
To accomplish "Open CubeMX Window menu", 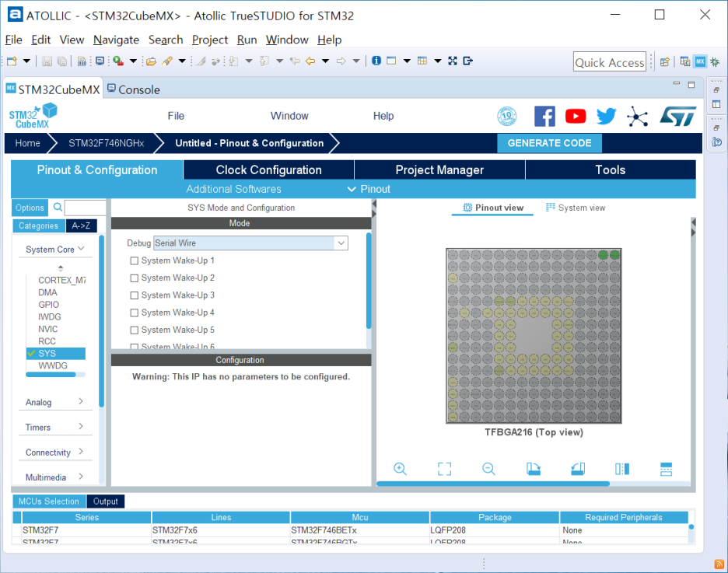I will click(x=289, y=116).
